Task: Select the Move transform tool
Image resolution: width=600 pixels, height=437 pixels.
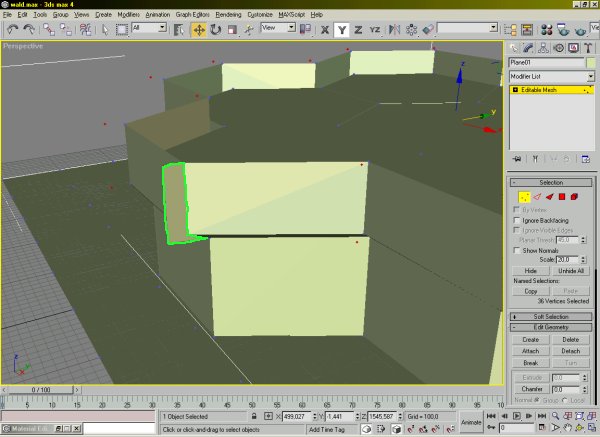Action: point(199,29)
